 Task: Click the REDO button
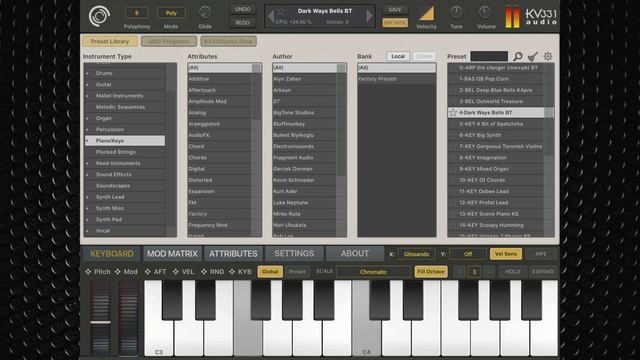(242, 23)
